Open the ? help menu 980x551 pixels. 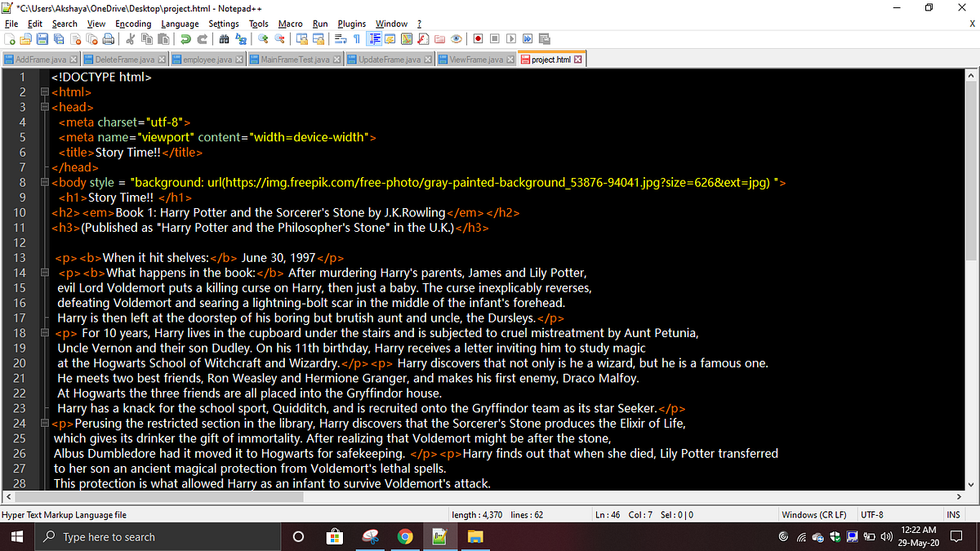(x=419, y=24)
